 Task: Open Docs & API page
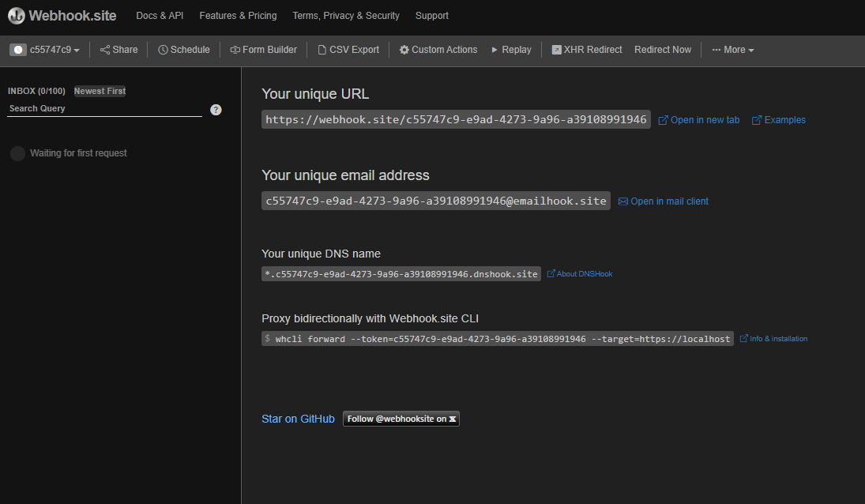[x=160, y=16]
